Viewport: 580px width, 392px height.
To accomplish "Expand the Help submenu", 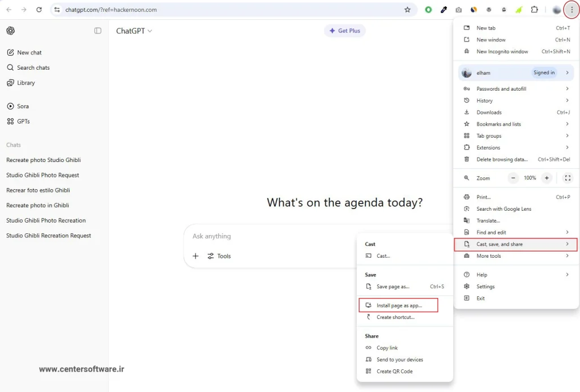I will click(516, 275).
